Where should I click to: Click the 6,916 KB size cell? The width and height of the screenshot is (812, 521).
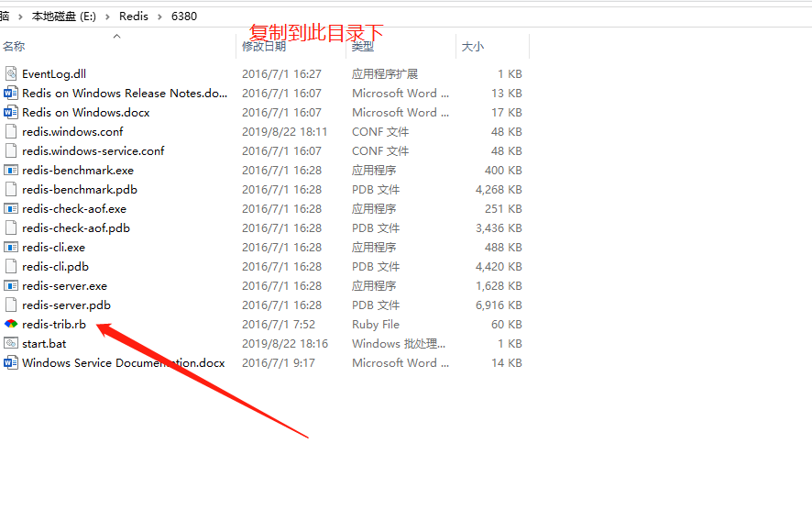(x=499, y=305)
